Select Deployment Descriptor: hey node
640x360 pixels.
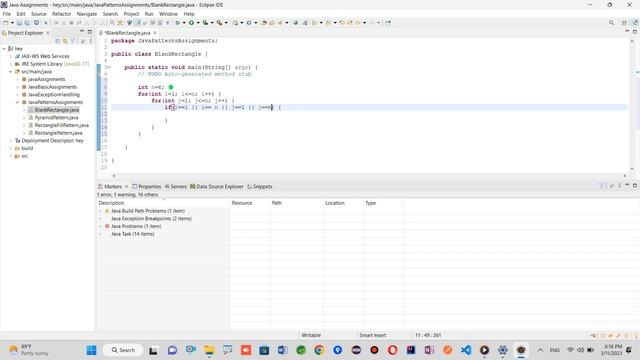[52, 140]
